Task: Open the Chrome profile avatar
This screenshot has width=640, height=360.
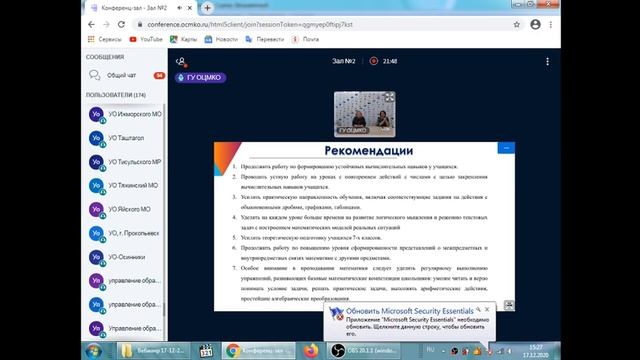Action: (536, 24)
